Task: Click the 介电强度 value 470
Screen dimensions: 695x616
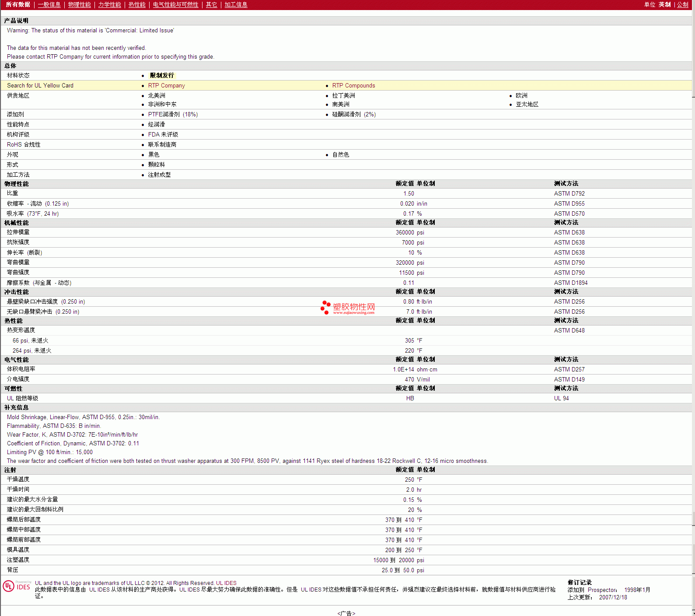Action: [409, 380]
